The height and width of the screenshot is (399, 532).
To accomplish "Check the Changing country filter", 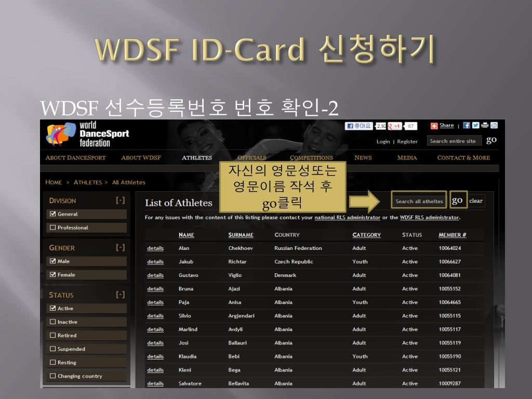I will (52, 376).
